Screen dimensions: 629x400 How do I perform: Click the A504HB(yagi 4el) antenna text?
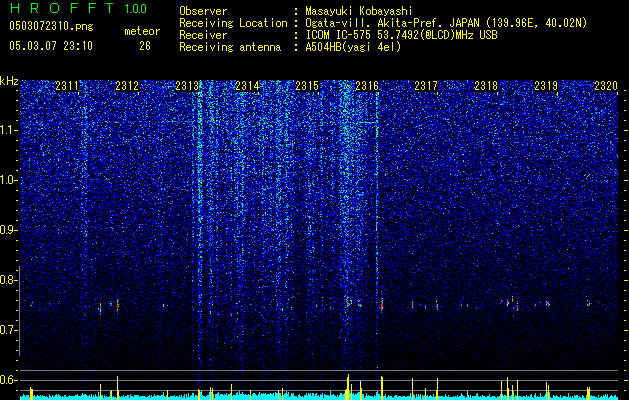[353, 47]
